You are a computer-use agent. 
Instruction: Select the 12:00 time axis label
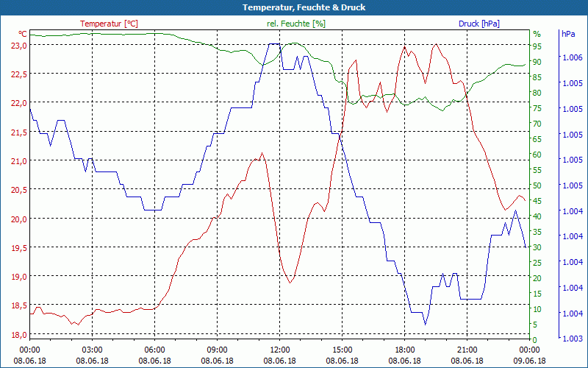[x=279, y=350]
